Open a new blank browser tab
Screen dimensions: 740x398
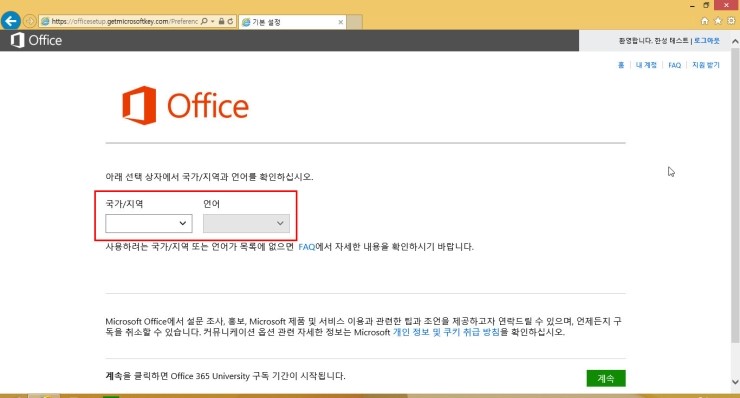click(355, 22)
